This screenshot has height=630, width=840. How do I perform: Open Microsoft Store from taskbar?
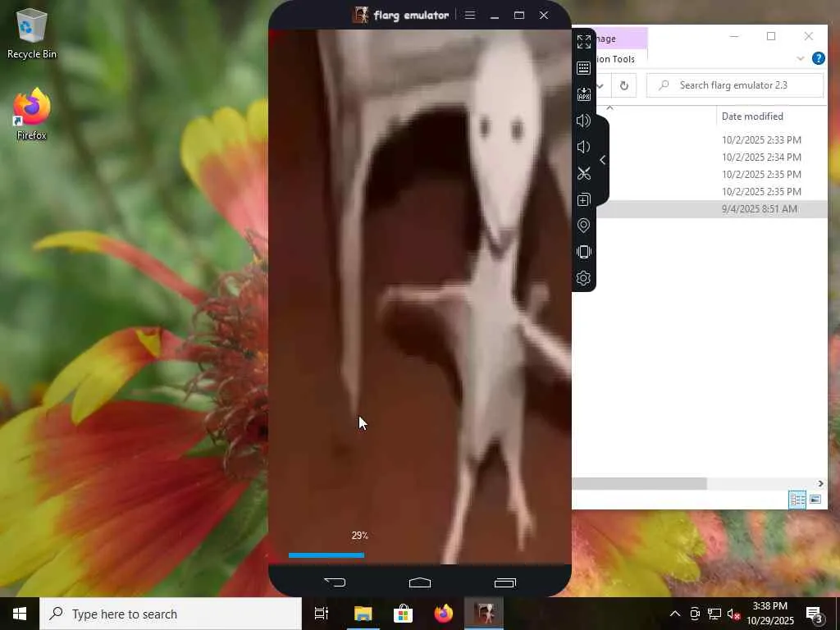click(x=403, y=614)
